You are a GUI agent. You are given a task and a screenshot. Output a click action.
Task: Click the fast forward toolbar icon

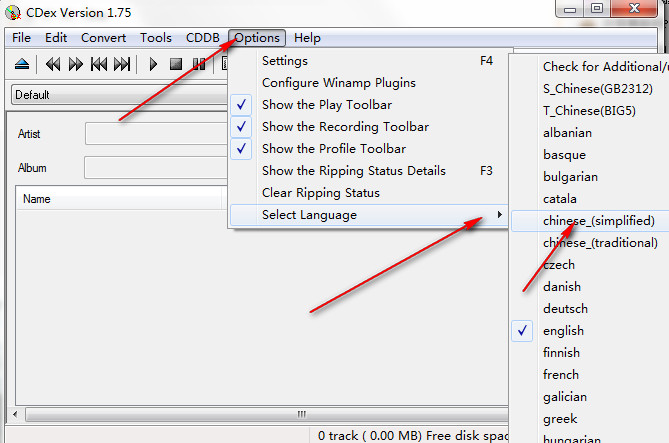(x=76, y=64)
